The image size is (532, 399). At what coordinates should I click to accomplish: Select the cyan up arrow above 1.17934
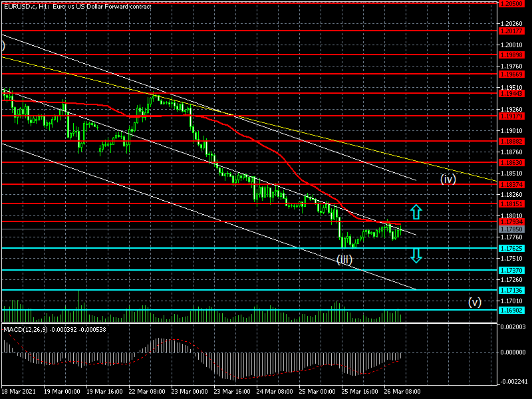point(416,211)
